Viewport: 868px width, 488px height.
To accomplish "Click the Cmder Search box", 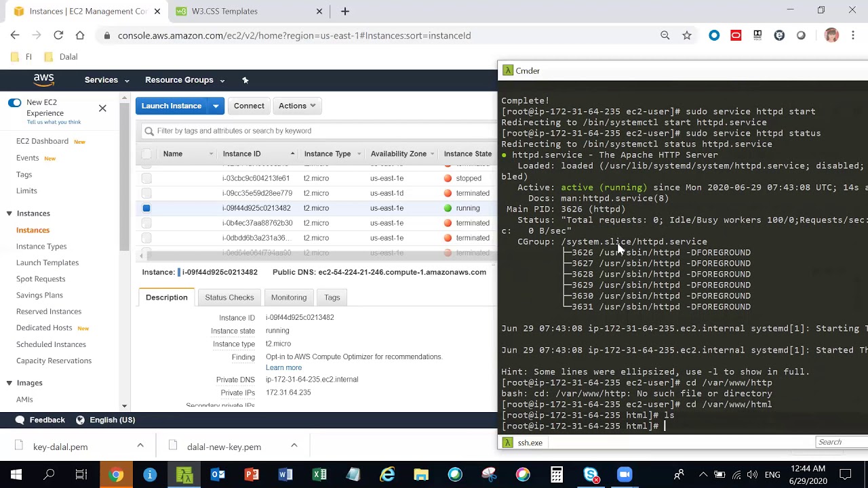I will [x=842, y=442].
